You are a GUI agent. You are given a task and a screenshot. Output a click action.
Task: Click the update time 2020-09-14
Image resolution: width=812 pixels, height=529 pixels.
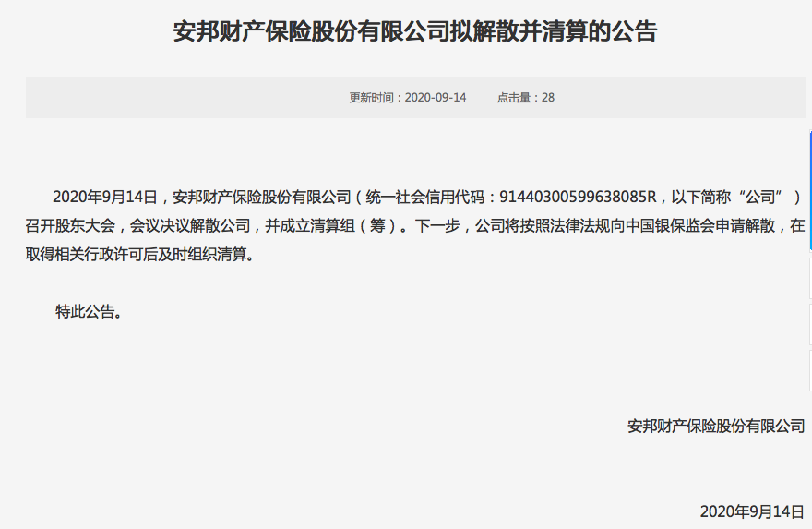point(408,98)
